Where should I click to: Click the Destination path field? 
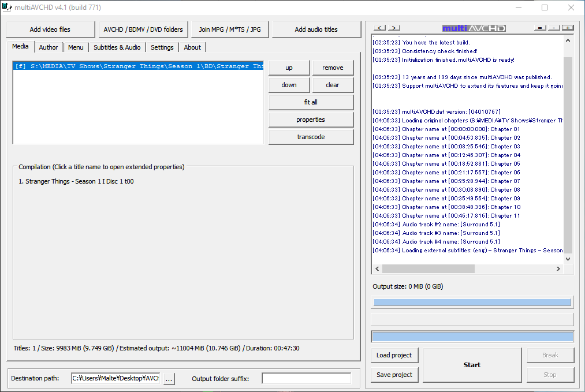pyautogui.click(x=115, y=378)
